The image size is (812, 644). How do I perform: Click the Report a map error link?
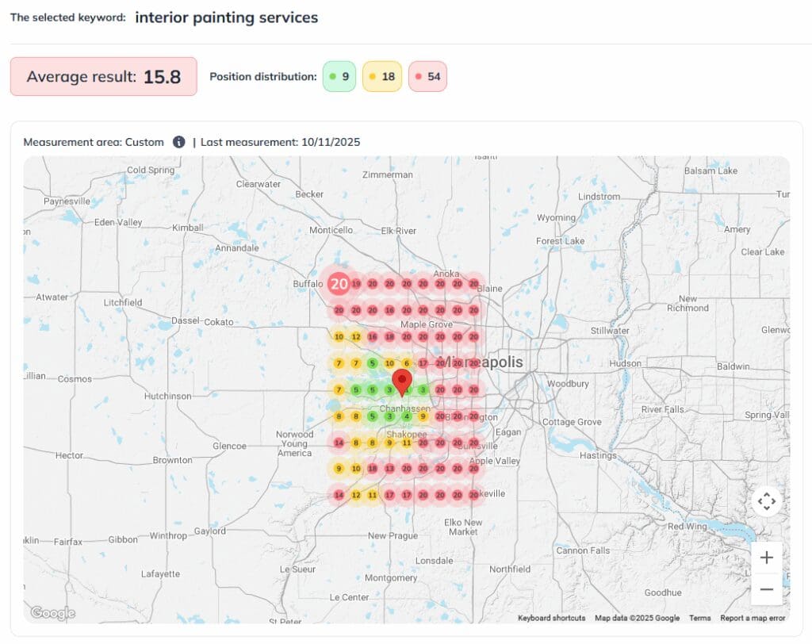[x=753, y=619]
